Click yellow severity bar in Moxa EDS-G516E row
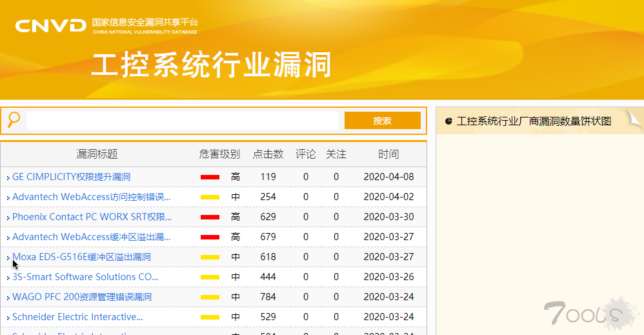Viewport: 644px width, 335px height. click(210, 258)
